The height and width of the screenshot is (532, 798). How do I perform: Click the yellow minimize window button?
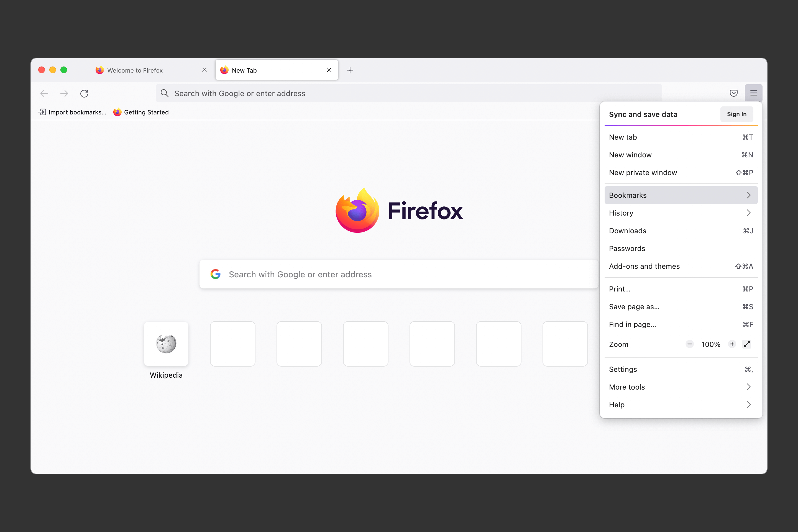click(x=53, y=70)
